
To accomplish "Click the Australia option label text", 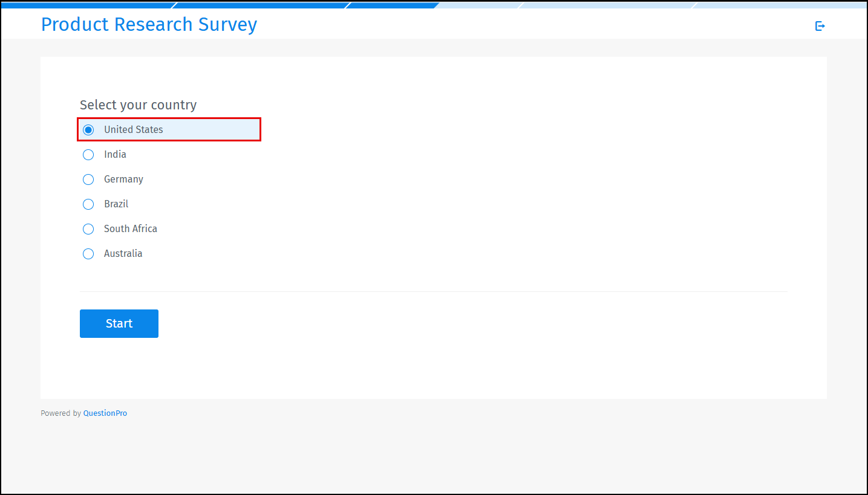I will pos(123,253).
